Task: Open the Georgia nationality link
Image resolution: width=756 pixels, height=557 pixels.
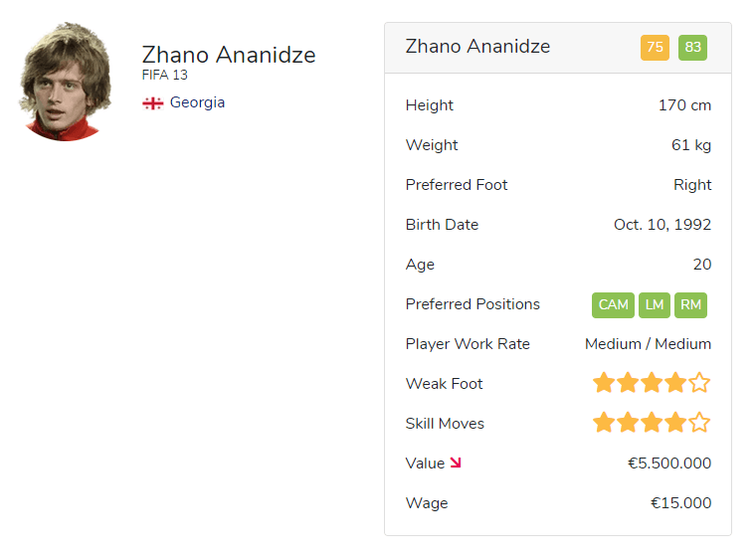Action: (197, 102)
